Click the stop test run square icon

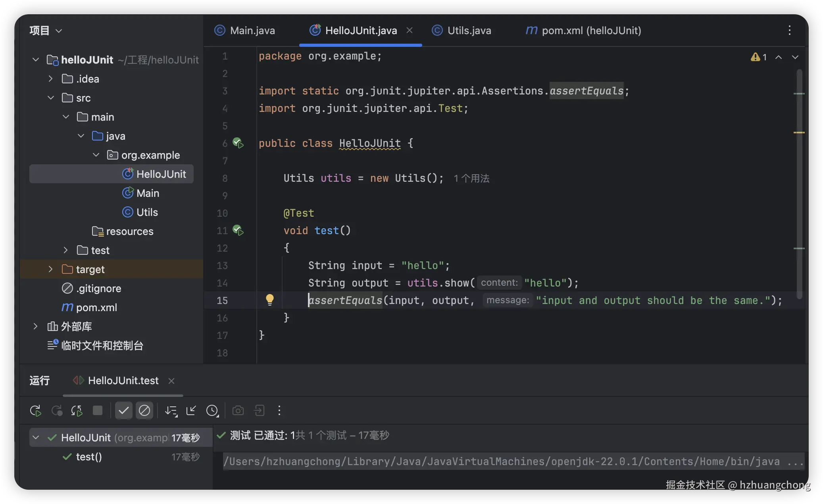tap(97, 410)
